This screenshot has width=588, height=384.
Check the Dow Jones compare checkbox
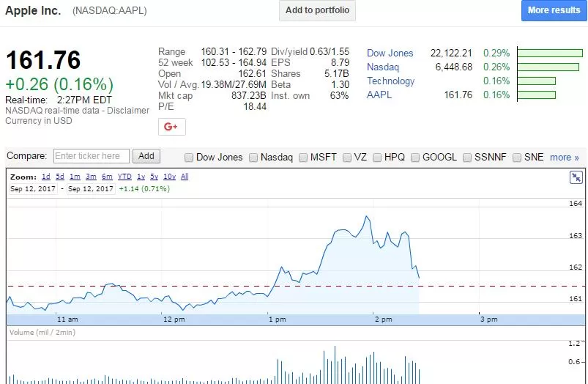point(189,158)
